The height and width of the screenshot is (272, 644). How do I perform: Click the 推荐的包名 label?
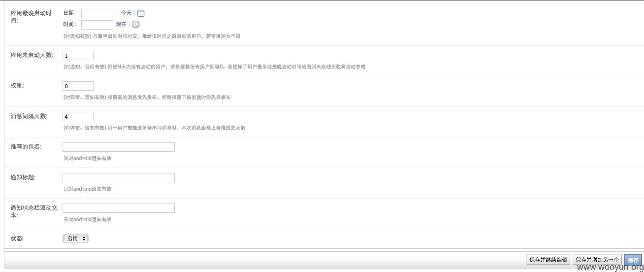26,147
